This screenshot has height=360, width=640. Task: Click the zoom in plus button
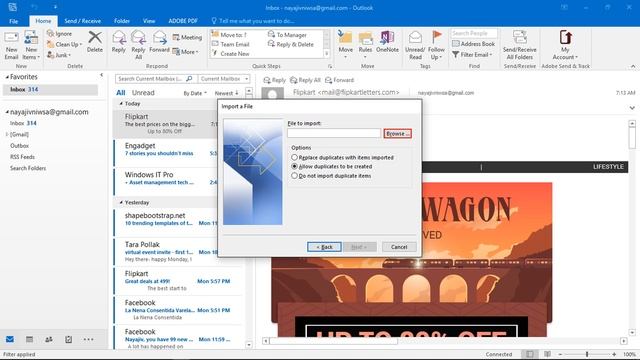click(x=614, y=354)
